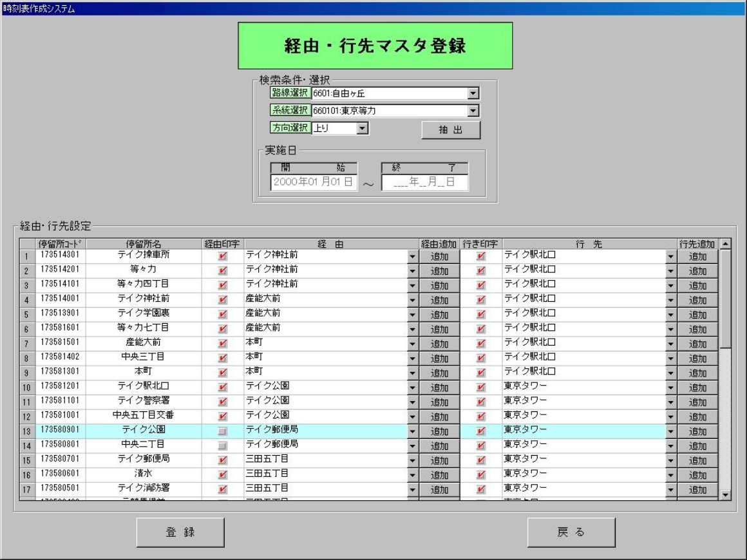
Task: Click 経由追加 button 追加 in row 1
Action: coord(439,257)
